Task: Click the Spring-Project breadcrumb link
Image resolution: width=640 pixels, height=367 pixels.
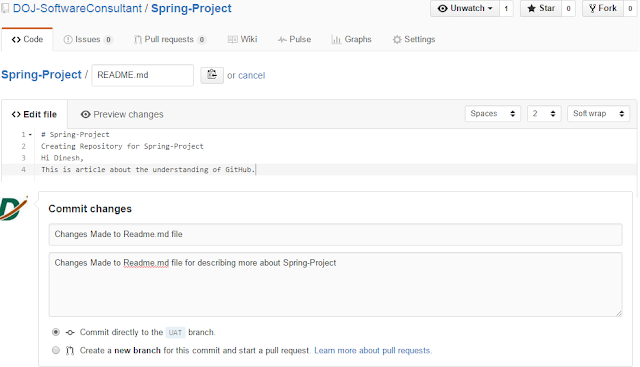Action: pyautogui.click(x=41, y=75)
